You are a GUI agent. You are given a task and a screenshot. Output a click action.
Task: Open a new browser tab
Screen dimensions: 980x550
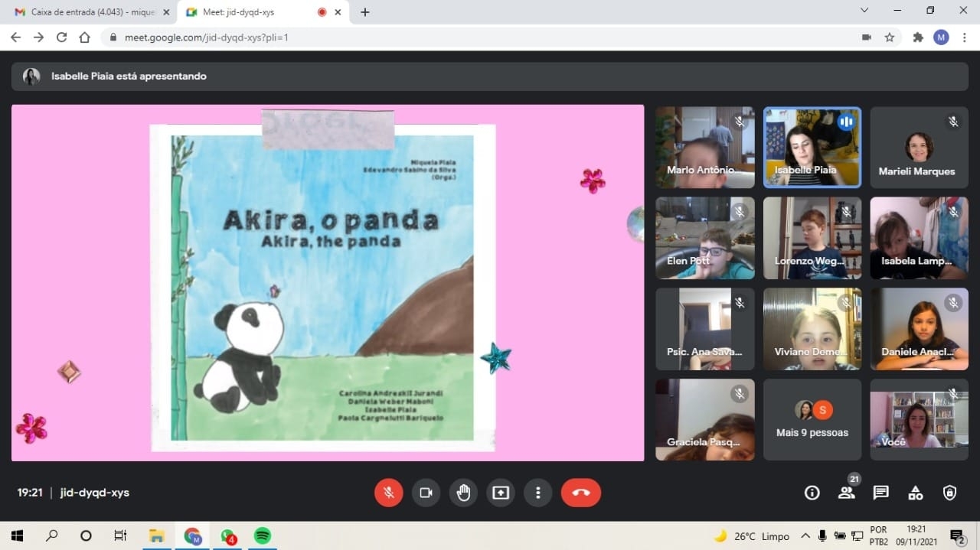tap(365, 12)
